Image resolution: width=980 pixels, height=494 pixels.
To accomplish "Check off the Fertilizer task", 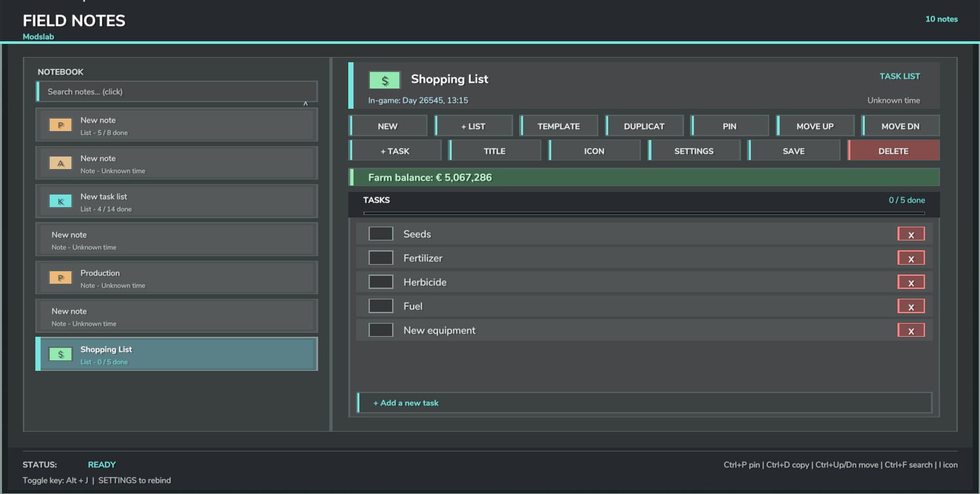I will coord(381,258).
